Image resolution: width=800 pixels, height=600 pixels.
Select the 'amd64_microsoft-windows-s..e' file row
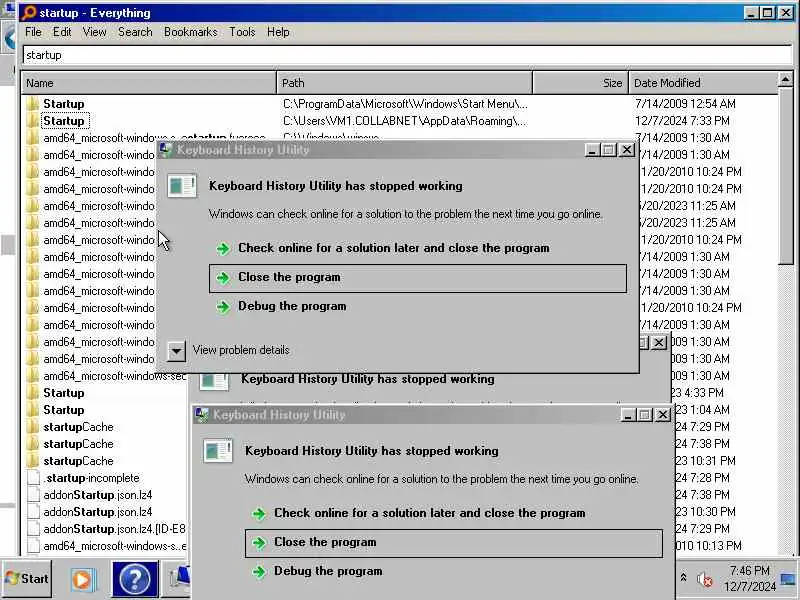click(114, 546)
